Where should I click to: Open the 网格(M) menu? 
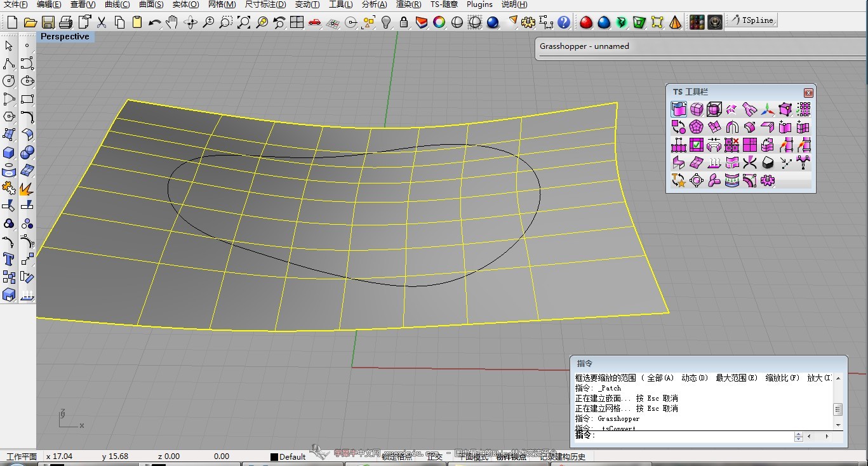click(222, 4)
